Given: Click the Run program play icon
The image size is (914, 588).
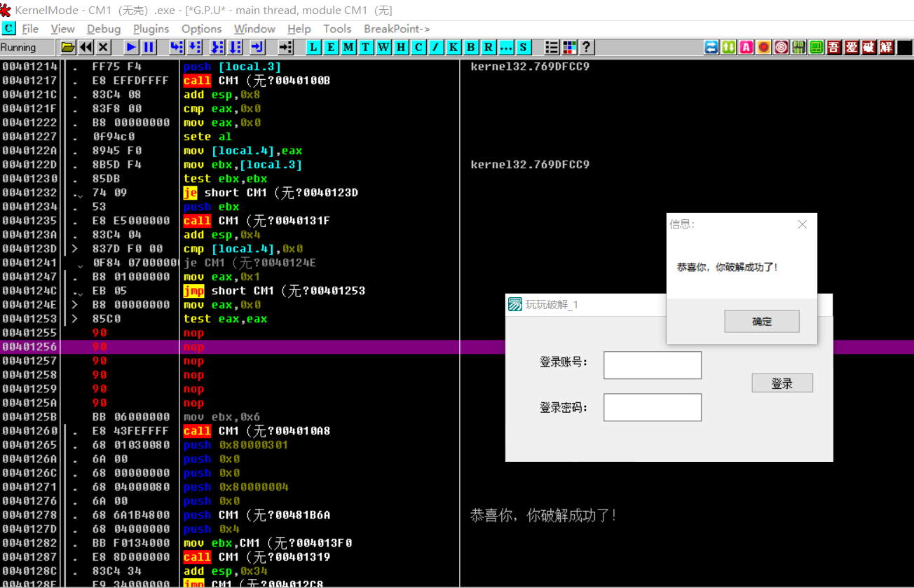Looking at the screenshot, I should 131,47.
